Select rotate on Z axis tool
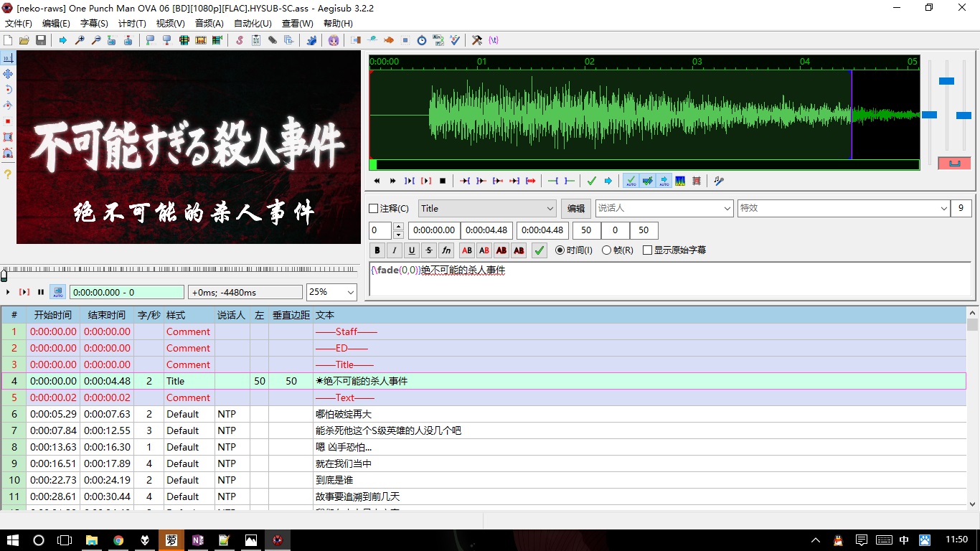 [8, 90]
